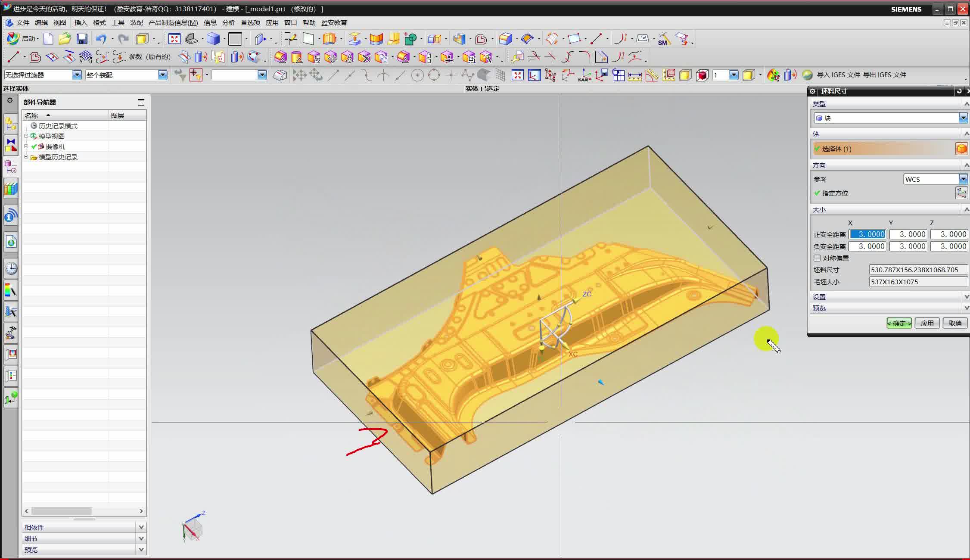The image size is (970, 560).
Task: Click the SM hammer toolbar icon
Action: tap(664, 39)
